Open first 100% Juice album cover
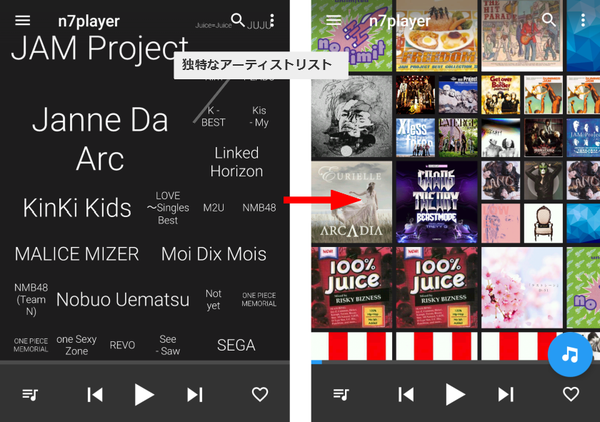600x422 pixels. [x=352, y=287]
